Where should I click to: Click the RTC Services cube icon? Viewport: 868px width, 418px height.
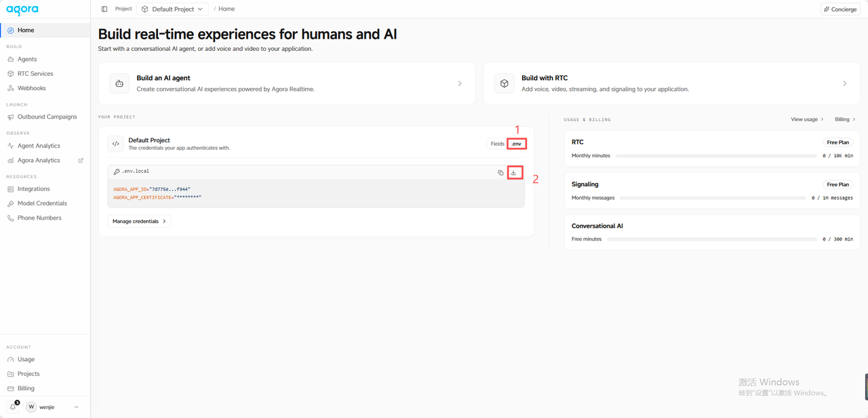[11, 74]
